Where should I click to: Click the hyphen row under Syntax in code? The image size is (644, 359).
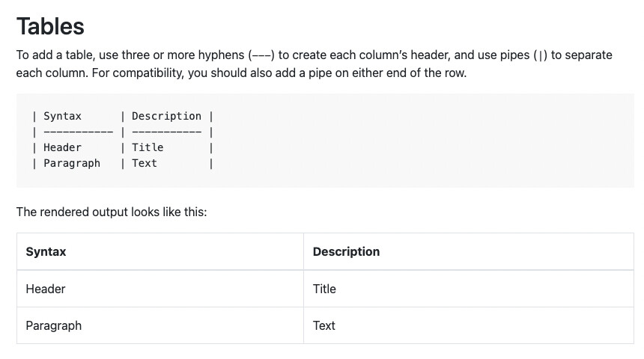tap(78, 132)
